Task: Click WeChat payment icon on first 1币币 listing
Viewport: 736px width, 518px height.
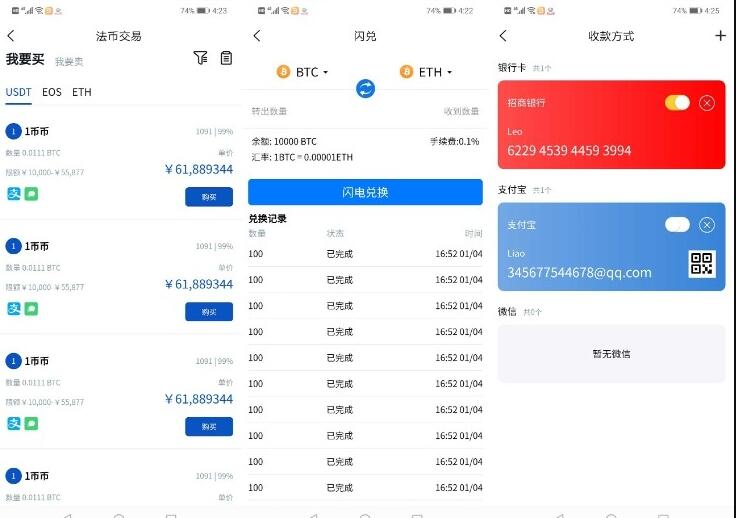Action: pyautogui.click(x=31, y=193)
